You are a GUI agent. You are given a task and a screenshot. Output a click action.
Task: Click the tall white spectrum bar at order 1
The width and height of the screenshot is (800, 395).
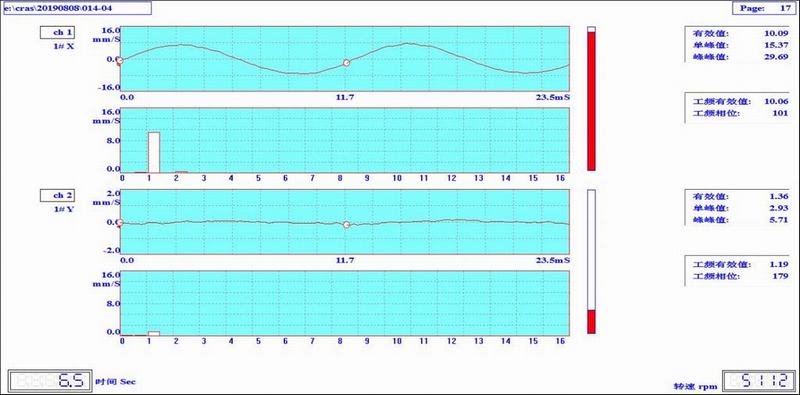pos(154,152)
